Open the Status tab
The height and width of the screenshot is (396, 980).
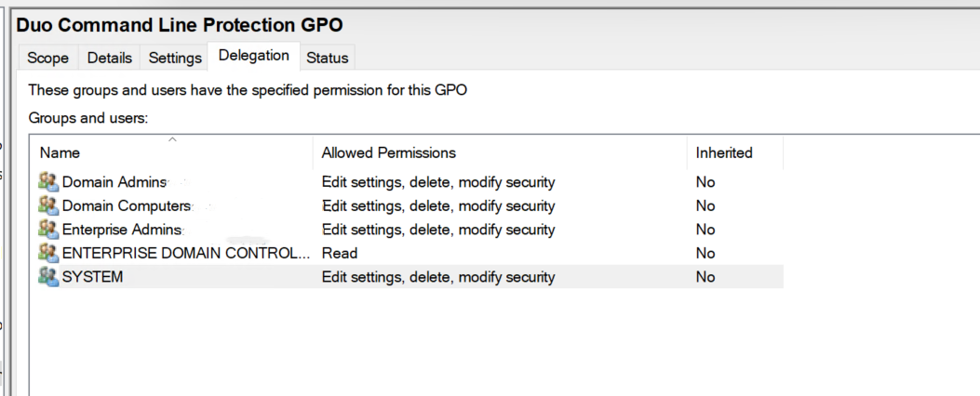tap(327, 58)
